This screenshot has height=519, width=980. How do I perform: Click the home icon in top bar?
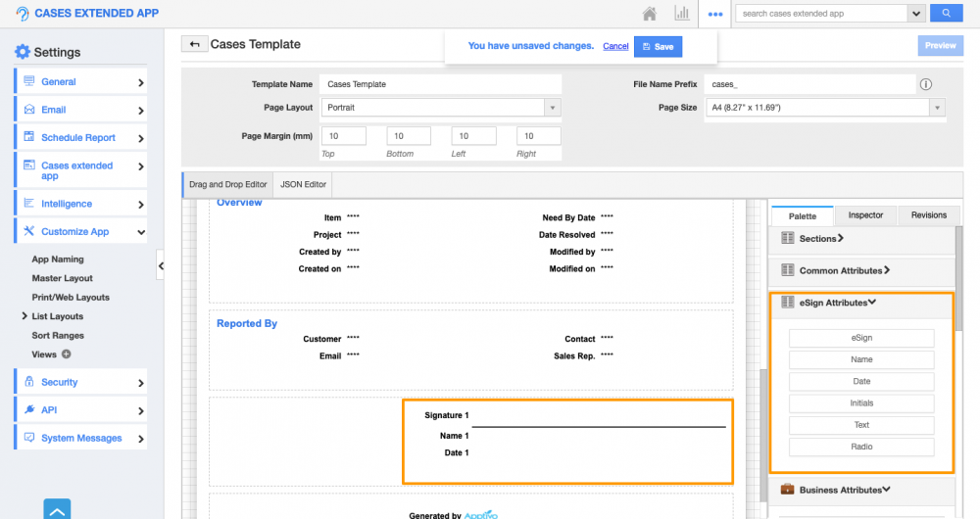(x=649, y=14)
